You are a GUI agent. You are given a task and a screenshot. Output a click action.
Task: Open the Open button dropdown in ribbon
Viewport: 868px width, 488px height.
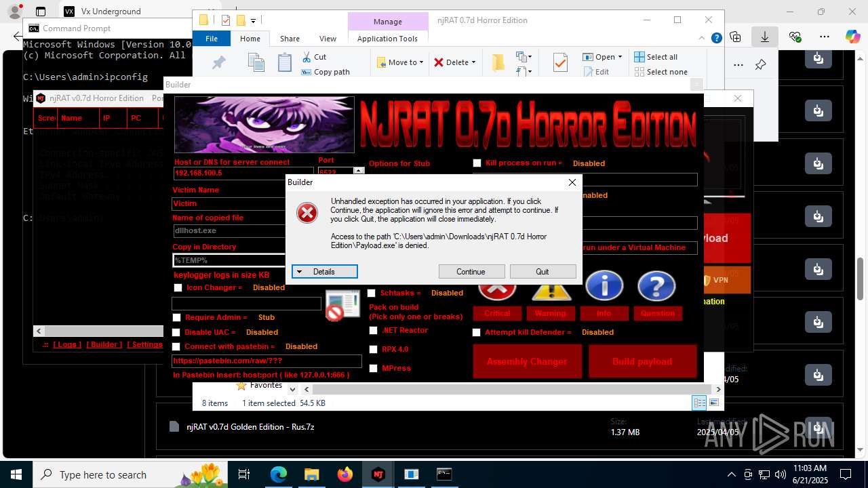coord(620,57)
